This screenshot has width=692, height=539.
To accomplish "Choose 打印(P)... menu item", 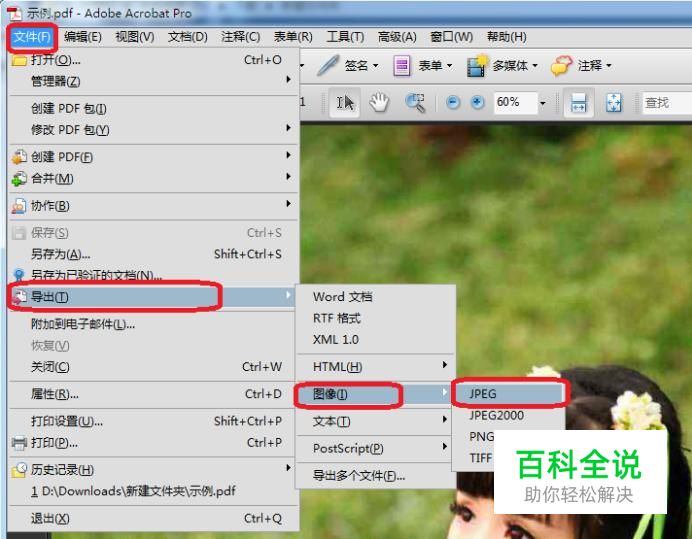I will 152,442.
